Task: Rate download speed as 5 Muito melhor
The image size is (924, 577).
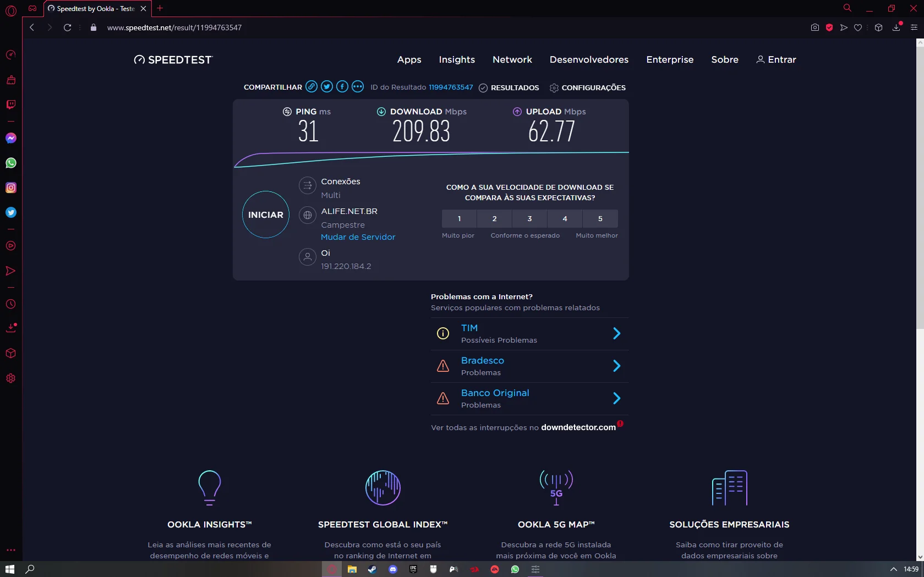Action: [x=600, y=218]
